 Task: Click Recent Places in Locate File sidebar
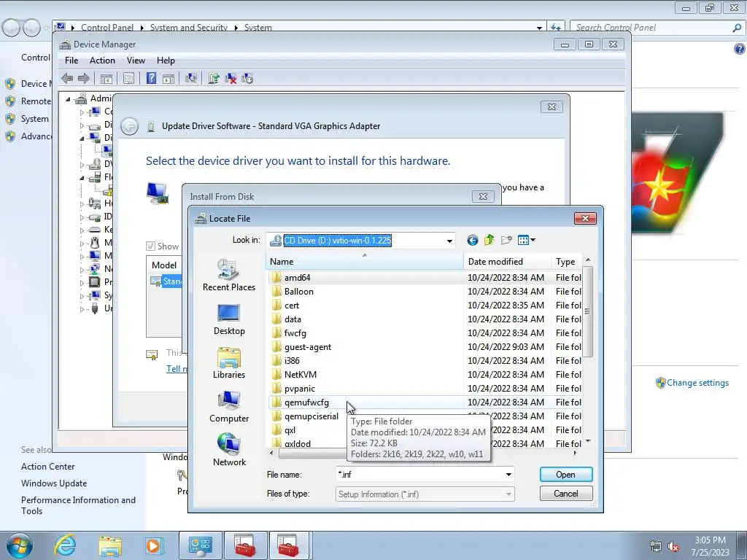228,275
